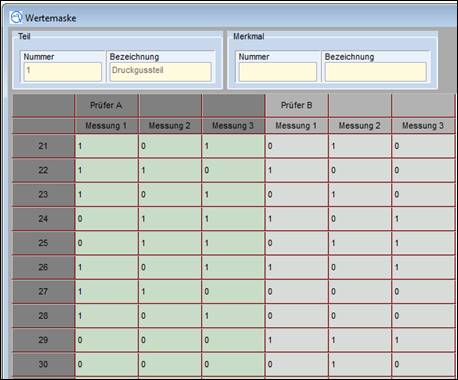Click the Teil Bezeichnung field showing Druckgussteil
This screenshot has width=458, height=380.
point(161,72)
